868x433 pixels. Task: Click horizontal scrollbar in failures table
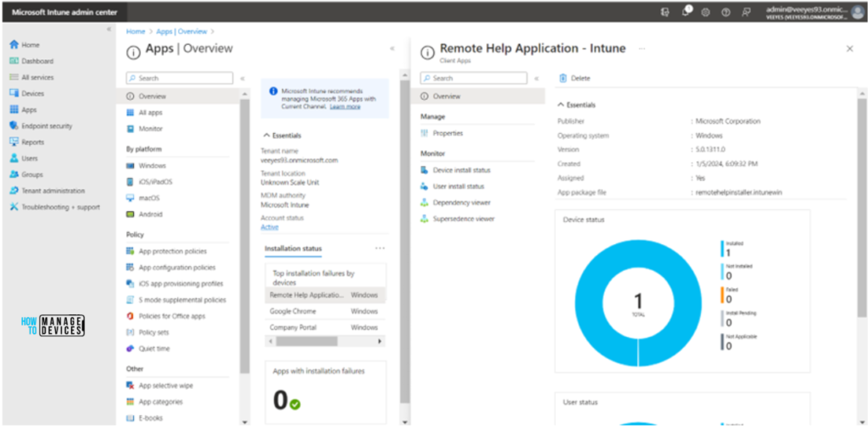(307, 341)
